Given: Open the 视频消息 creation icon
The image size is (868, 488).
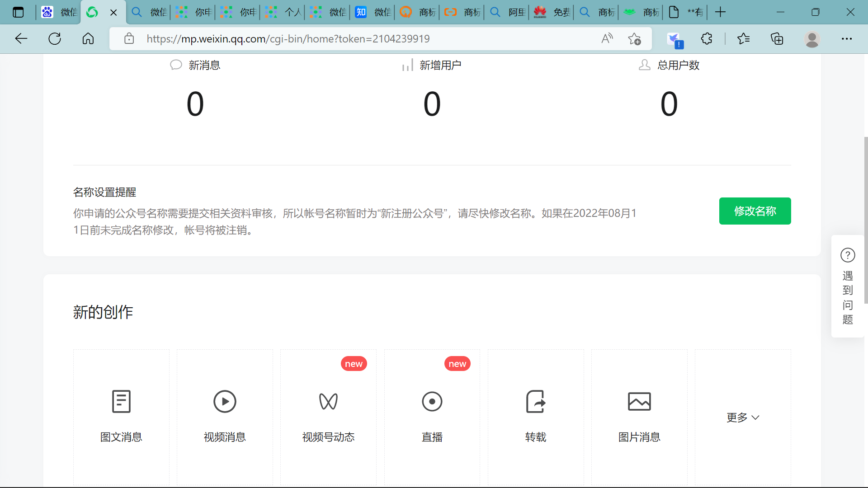Looking at the screenshot, I should pos(225,401).
